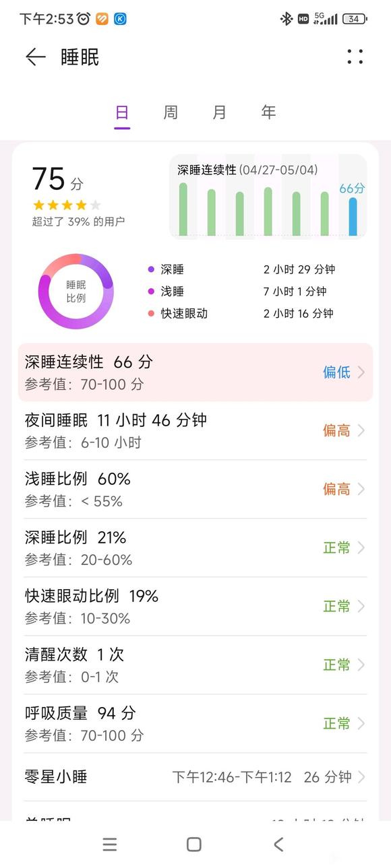Screen dimensions: 391x868
Task: Switch to the 周 tab
Action: [171, 112]
